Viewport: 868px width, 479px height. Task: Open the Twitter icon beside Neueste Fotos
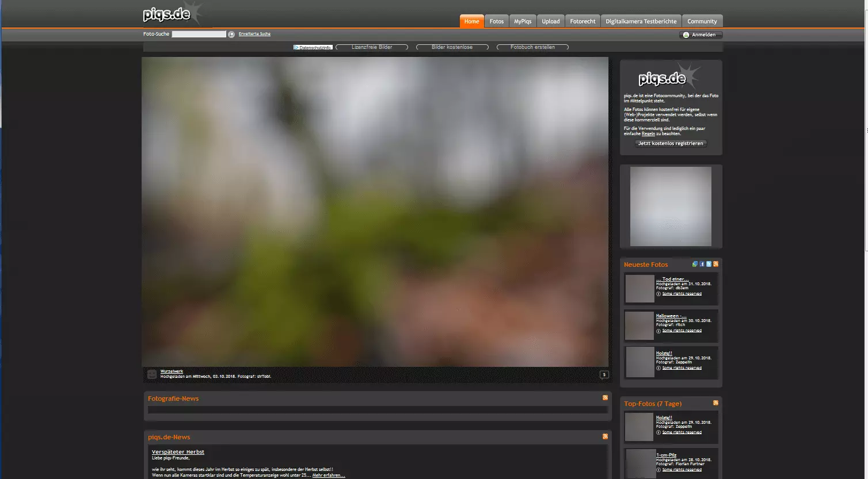709,265
